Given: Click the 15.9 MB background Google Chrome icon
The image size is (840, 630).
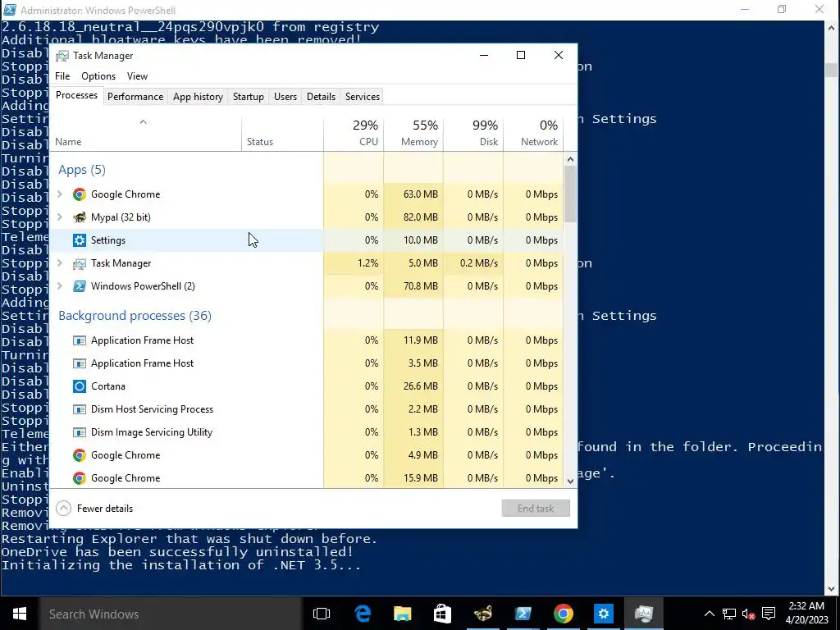Looking at the screenshot, I should 80,478.
